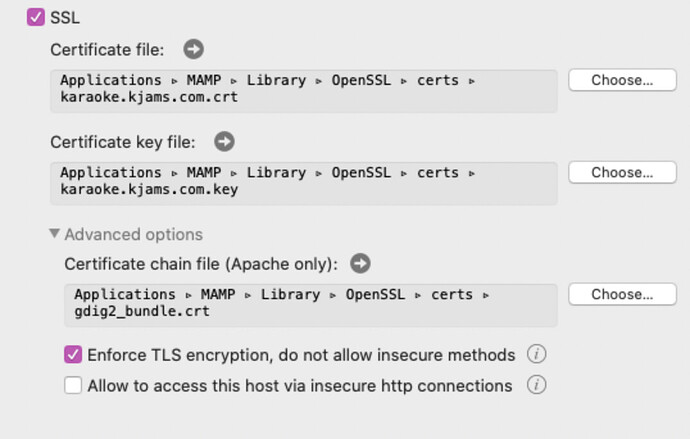Viewport: 690px width, 439px height.
Task: Enable access via insecure http connections
Action: tap(73, 385)
